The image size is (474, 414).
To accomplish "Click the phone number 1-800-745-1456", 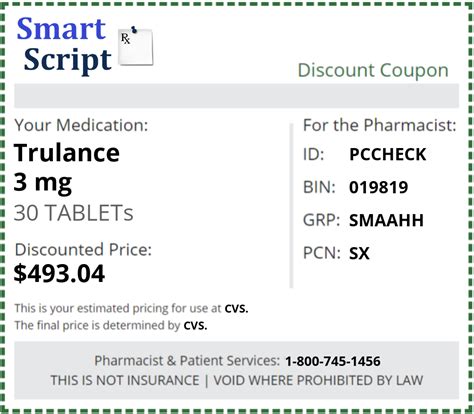I will click(333, 361).
